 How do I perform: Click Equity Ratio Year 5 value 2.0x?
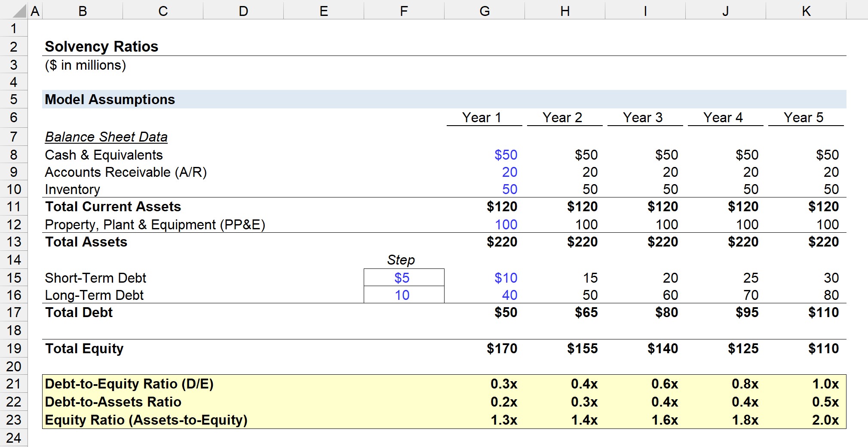pyautogui.click(x=825, y=420)
